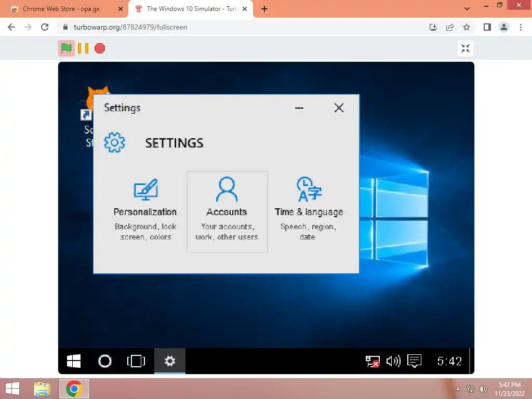
Task: Close the Chrome Web Store tab
Action: [x=121, y=9]
